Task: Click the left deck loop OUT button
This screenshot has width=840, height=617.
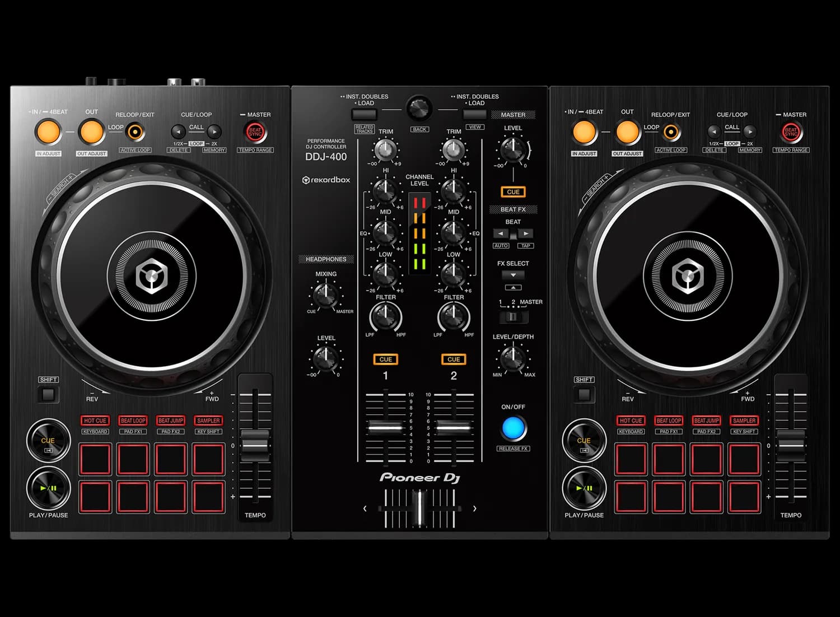Action: pyautogui.click(x=91, y=133)
